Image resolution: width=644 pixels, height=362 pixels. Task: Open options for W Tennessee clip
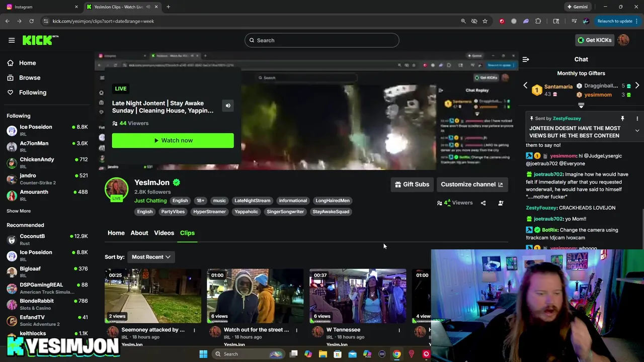[399, 330]
